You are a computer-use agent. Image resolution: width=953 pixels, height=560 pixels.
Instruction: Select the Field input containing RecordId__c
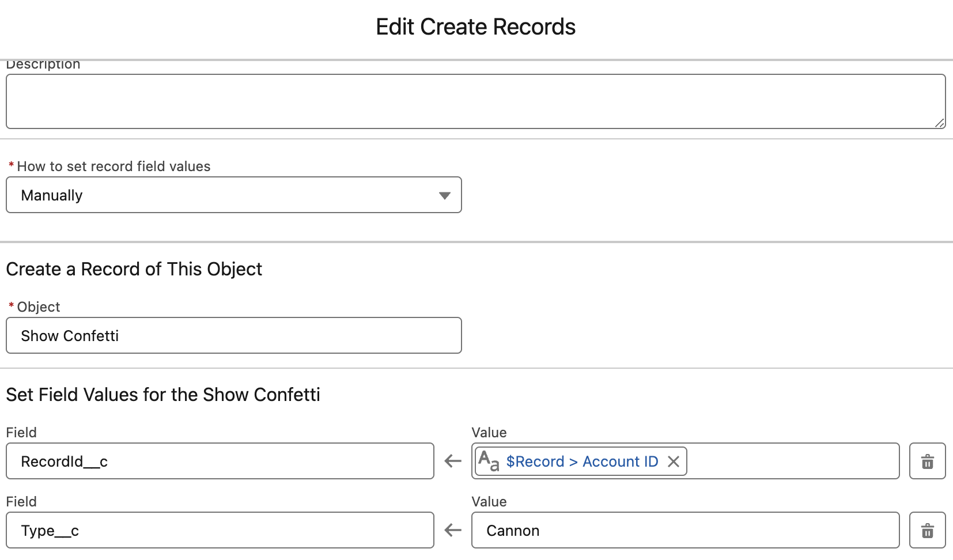tap(219, 461)
